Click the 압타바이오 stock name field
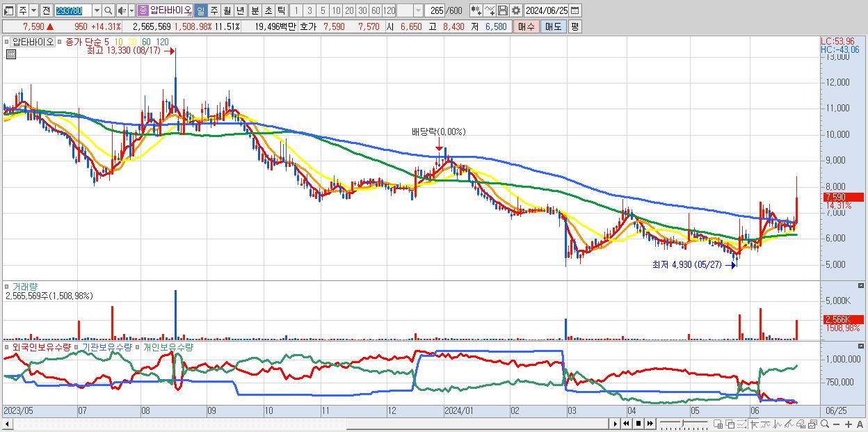Image resolution: width=868 pixels, height=432 pixels. coord(170,10)
